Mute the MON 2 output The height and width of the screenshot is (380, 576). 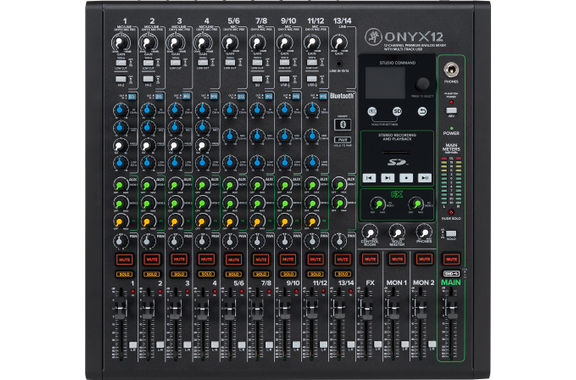click(424, 259)
